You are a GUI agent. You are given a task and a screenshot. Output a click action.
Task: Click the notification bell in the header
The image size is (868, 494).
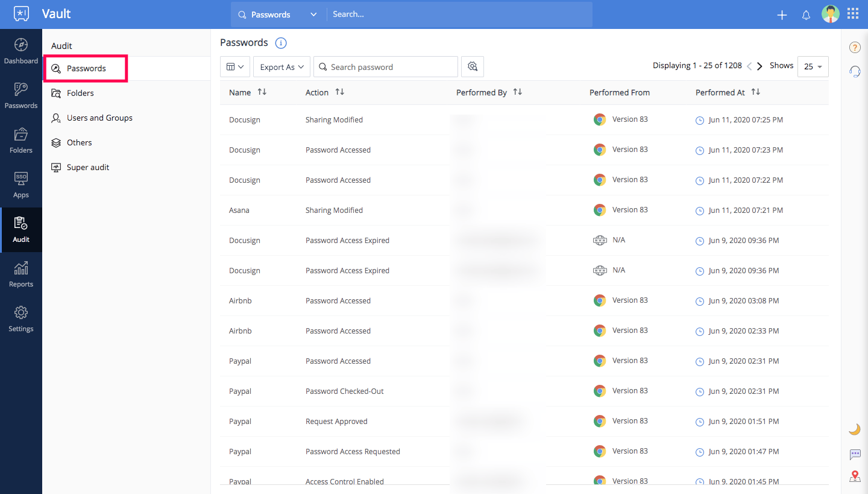tap(806, 14)
